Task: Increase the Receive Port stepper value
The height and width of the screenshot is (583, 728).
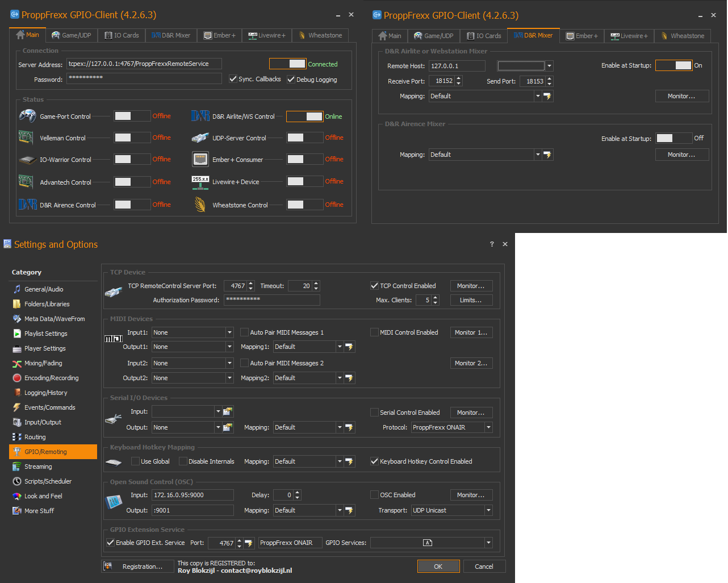Action: coord(459,78)
